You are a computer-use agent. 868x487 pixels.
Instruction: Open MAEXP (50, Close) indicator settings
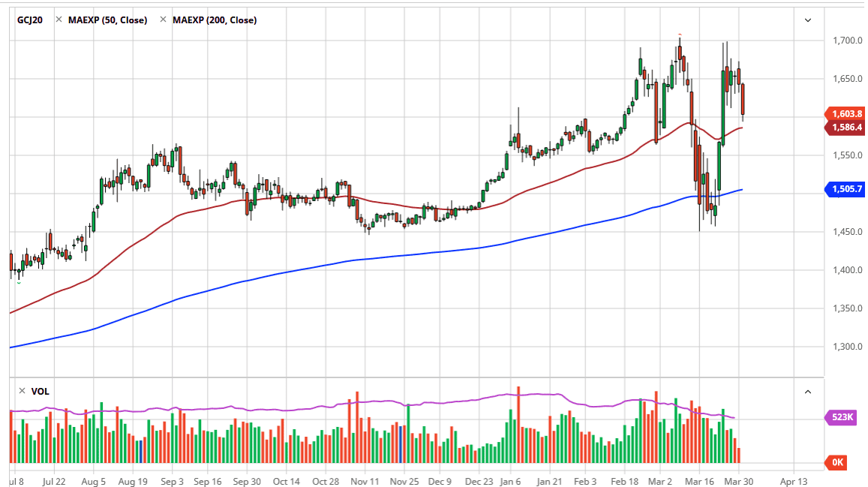107,20
